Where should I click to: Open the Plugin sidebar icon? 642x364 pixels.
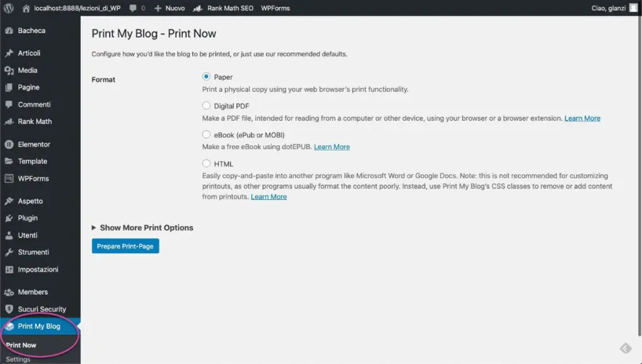tap(9, 218)
